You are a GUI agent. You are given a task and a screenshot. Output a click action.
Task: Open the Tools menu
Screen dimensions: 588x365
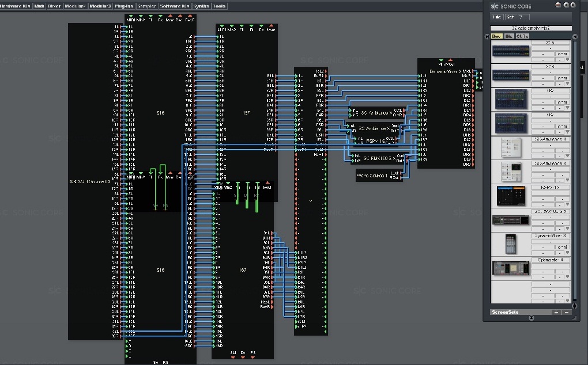tap(220, 6)
